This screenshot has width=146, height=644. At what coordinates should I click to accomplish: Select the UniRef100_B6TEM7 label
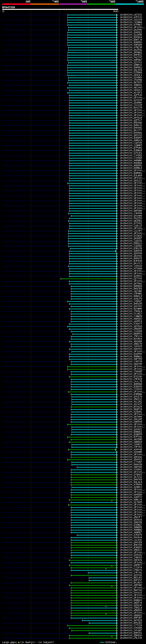point(131,82)
